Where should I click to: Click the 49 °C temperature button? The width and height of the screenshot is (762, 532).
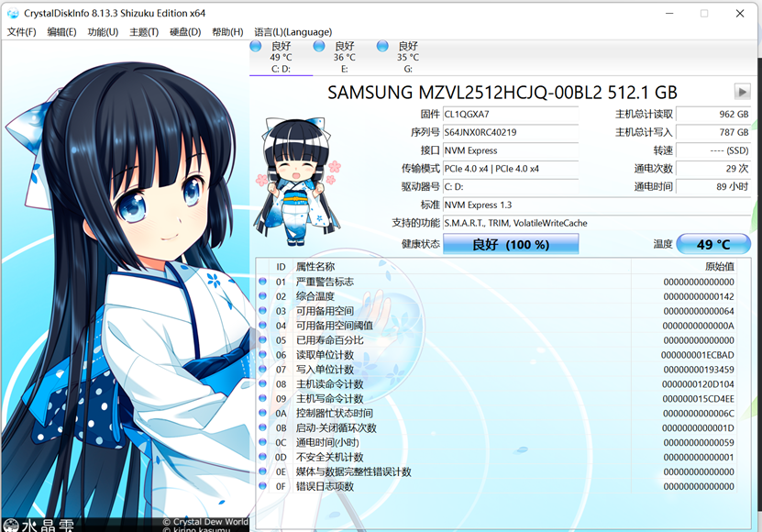(713, 244)
